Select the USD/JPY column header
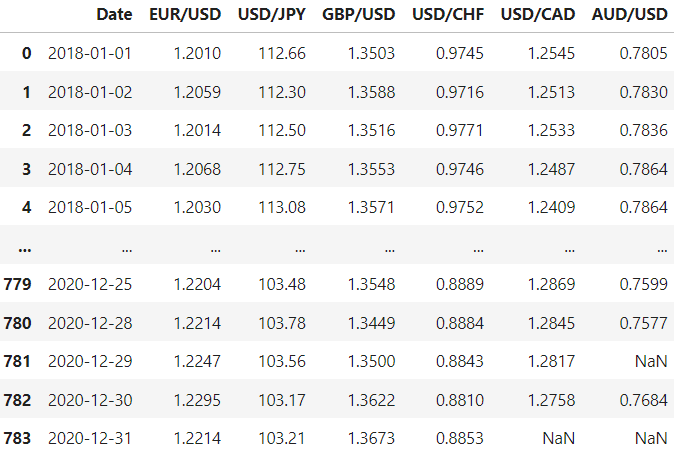Screen dimensions: 674x453 [x=272, y=14]
